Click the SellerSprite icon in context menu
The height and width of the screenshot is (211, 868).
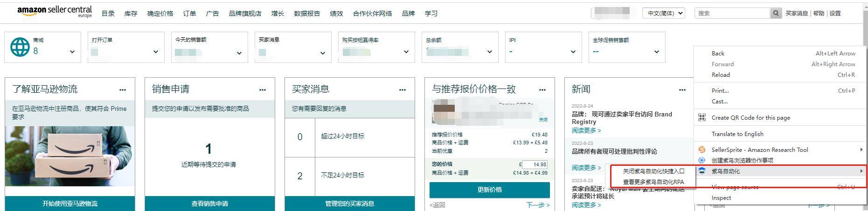pos(702,150)
